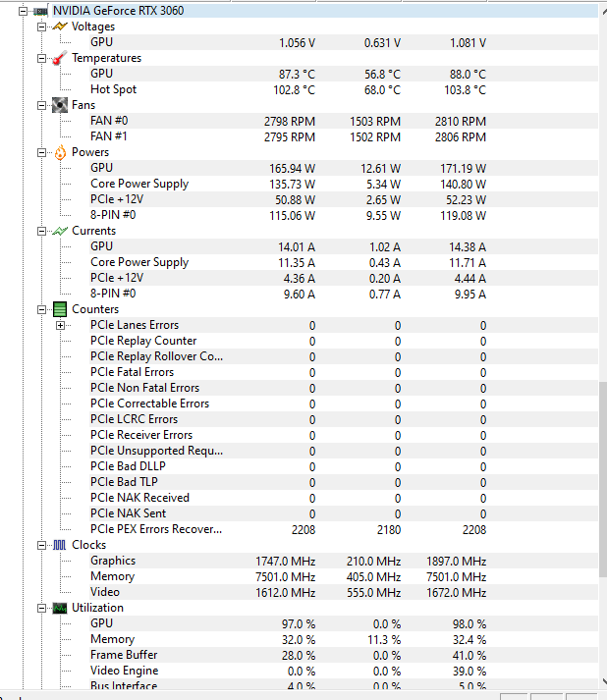
Task: Select the Frame Buffer utilization row
Action: [124, 655]
